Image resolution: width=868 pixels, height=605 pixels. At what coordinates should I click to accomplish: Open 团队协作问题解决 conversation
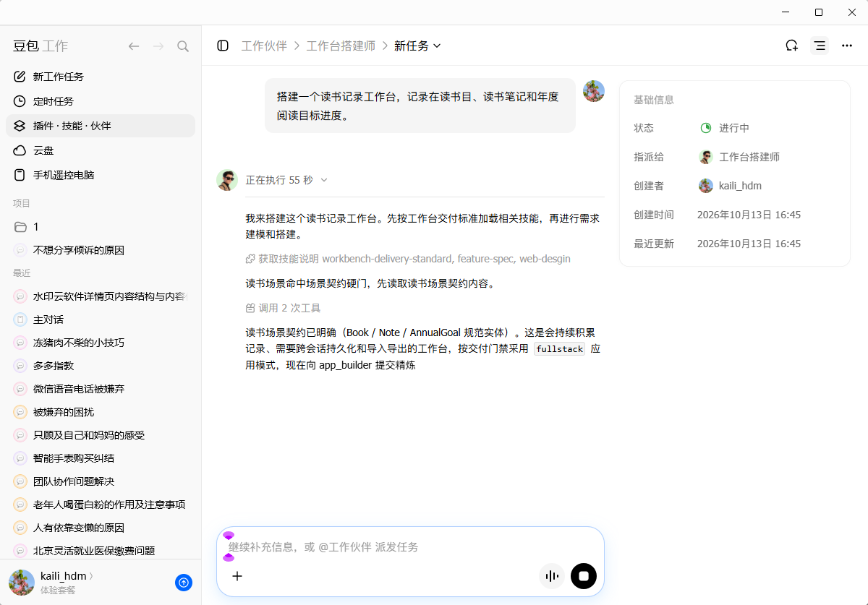[x=101, y=481]
